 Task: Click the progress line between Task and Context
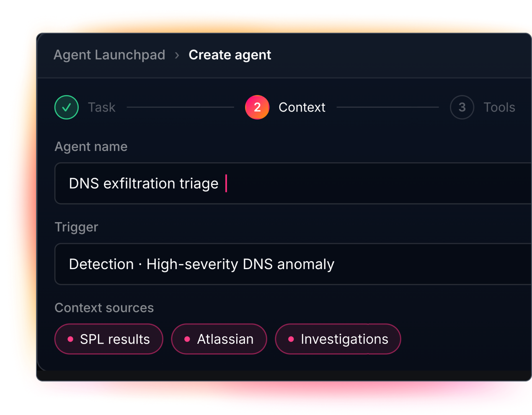[181, 107]
